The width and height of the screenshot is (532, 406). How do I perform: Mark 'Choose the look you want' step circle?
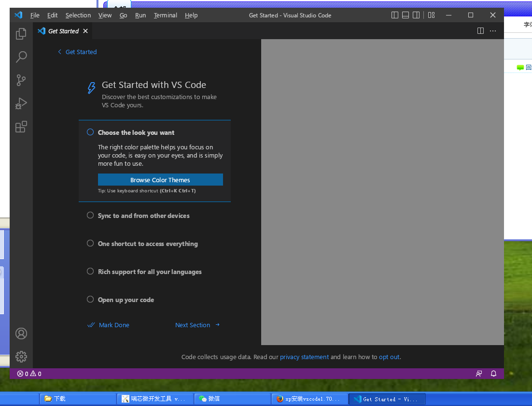tap(90, 132)
